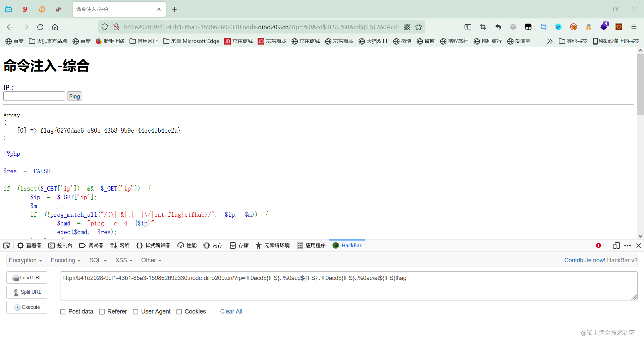Expand the Encoding dropdown

pyautogui.click(x=66, y=260)
